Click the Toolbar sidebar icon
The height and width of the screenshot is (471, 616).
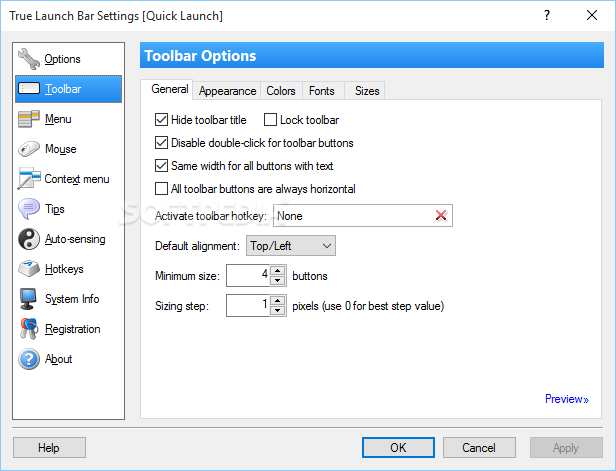29,89
